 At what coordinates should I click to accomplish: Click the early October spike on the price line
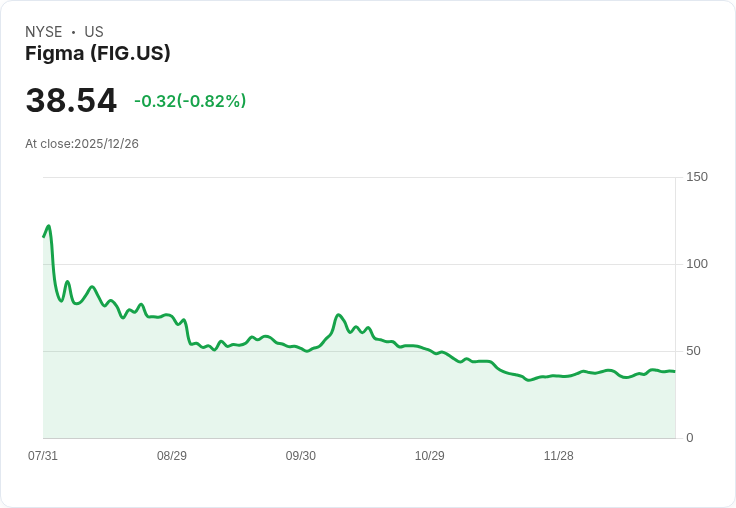point(339,315)
